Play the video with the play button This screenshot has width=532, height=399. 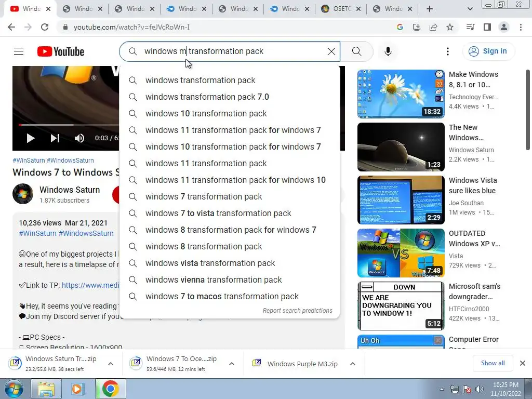point(30,138)
